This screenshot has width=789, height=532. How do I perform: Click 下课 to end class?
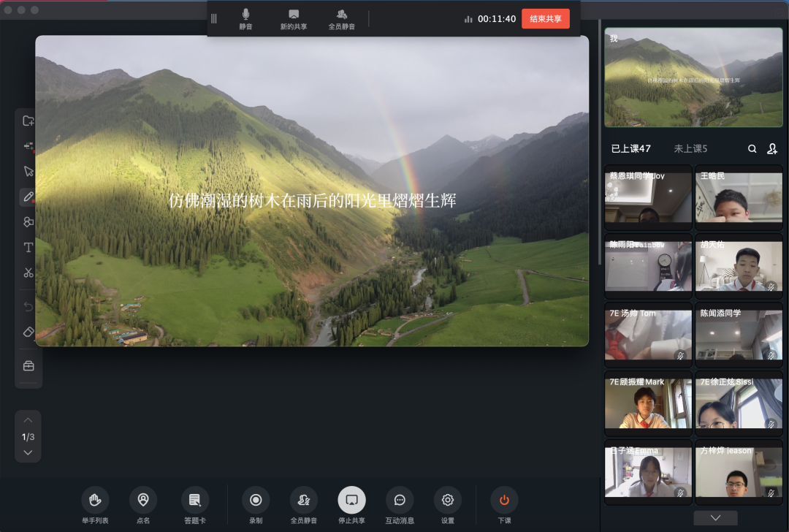click(x=504, y=501)
